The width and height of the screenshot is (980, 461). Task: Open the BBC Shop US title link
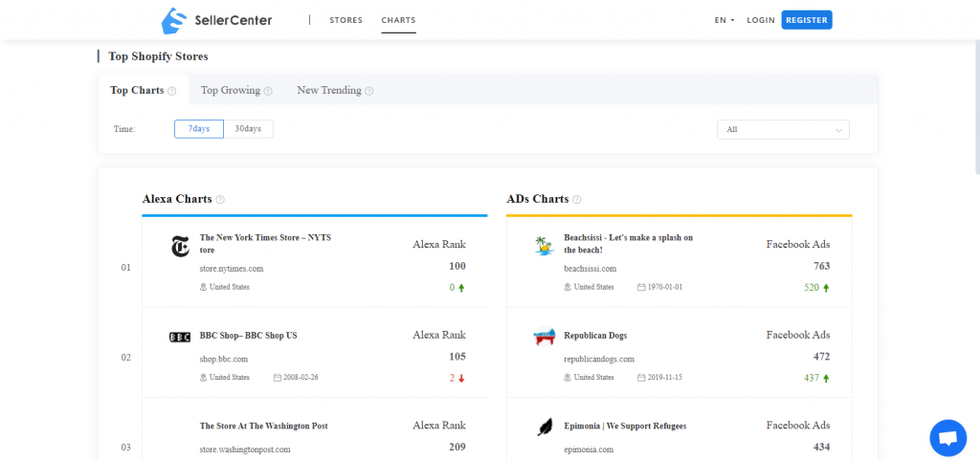249,336
